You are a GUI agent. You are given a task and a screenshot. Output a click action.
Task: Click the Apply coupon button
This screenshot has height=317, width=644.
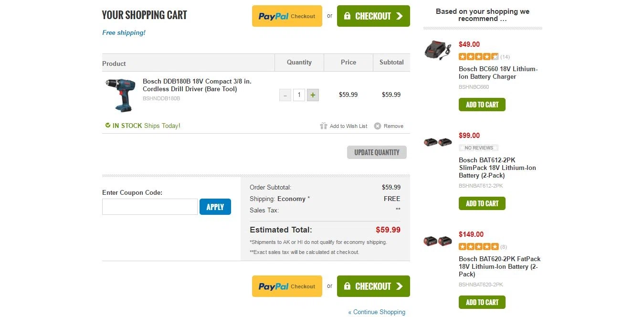point(215,207)
